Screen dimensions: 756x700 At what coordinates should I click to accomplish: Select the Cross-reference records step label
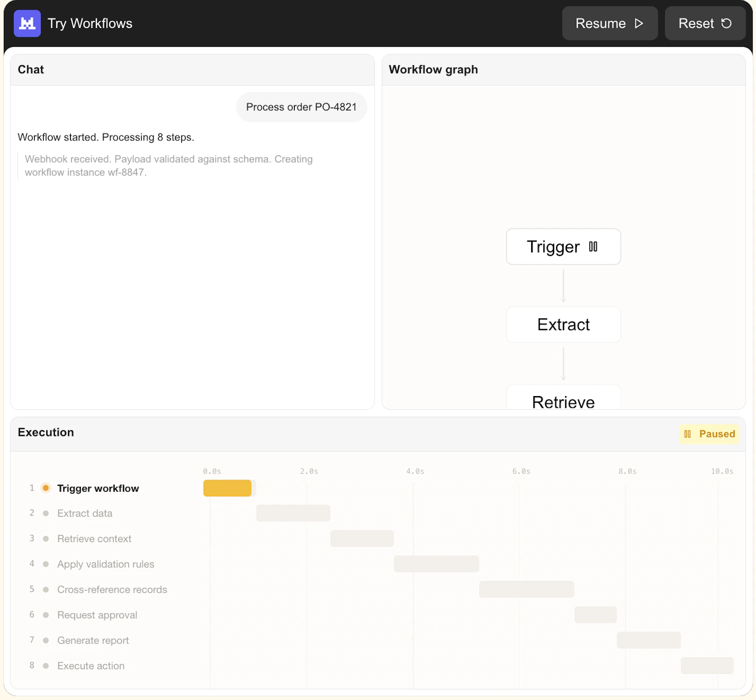(x=112, y=590)
